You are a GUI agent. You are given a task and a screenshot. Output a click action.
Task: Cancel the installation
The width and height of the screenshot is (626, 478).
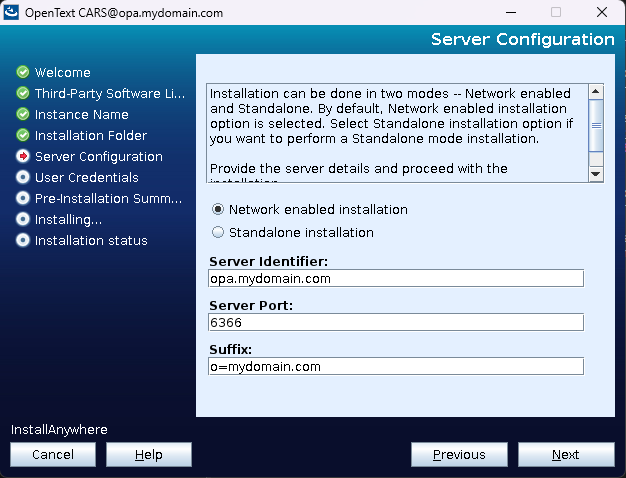click(52, 455)
